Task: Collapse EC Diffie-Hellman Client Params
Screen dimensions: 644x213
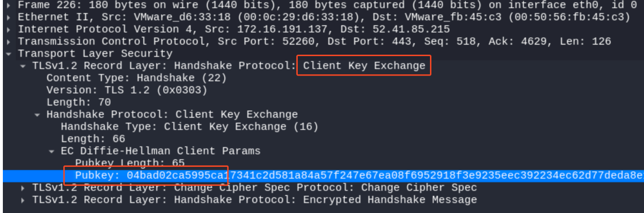Action: click(52, 151)
